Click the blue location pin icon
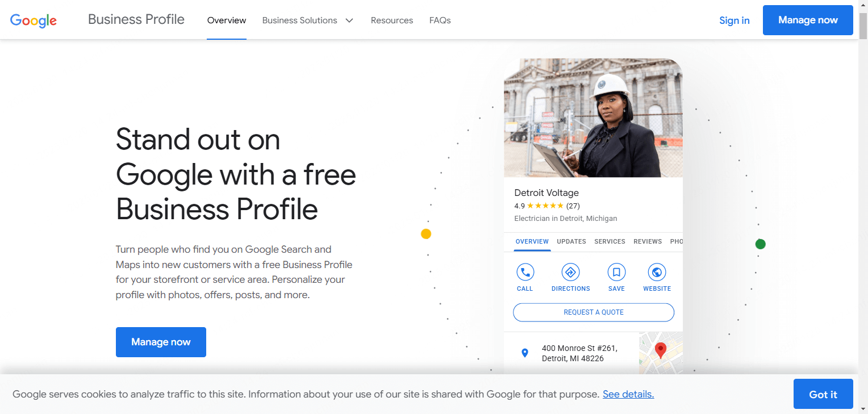The width and height of the screenshot is (868, 414). pos(525,353)
